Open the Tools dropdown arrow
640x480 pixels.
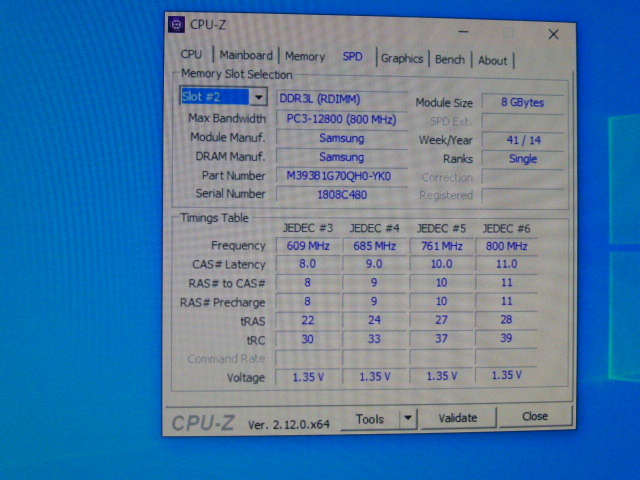pyautogui.click(x=408, y=418)
